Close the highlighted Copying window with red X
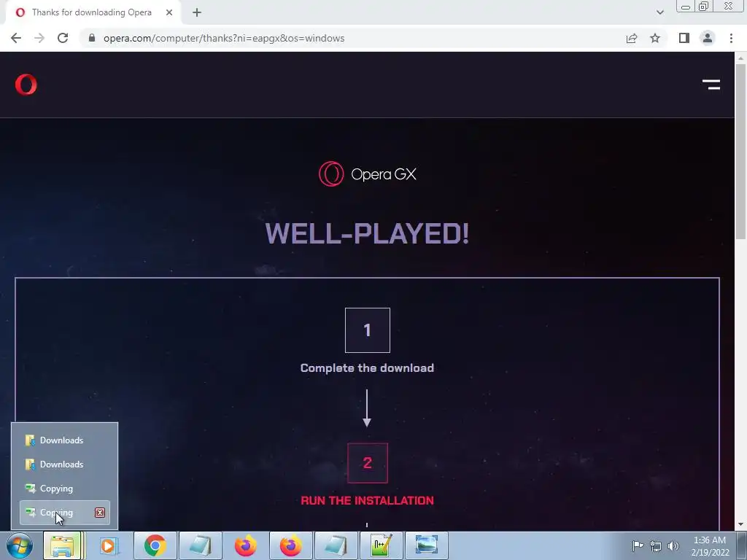The image size is (747, 560). (x=99, y=513)
